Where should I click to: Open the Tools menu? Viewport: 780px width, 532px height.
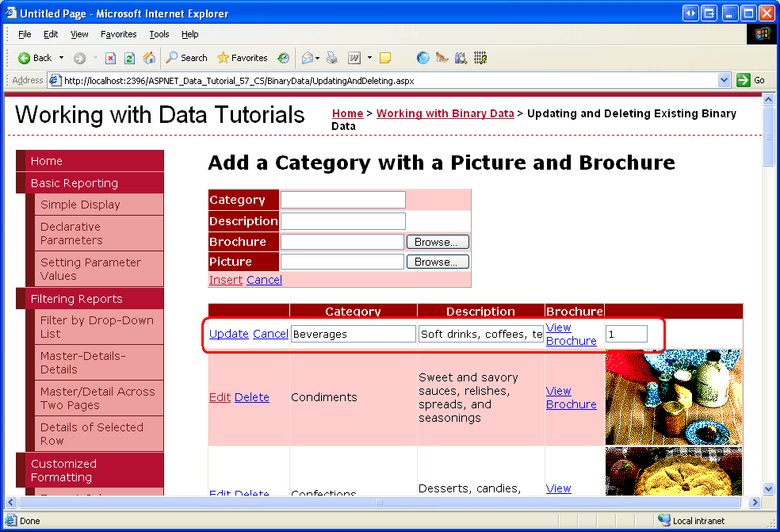click(x=159, y=34)
